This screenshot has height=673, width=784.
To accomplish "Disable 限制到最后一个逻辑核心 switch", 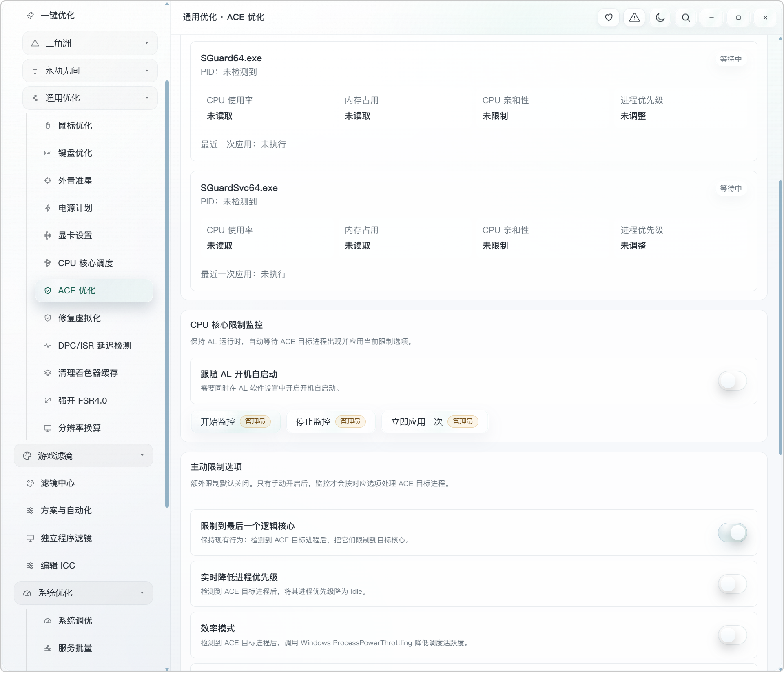I will [732, 533].
